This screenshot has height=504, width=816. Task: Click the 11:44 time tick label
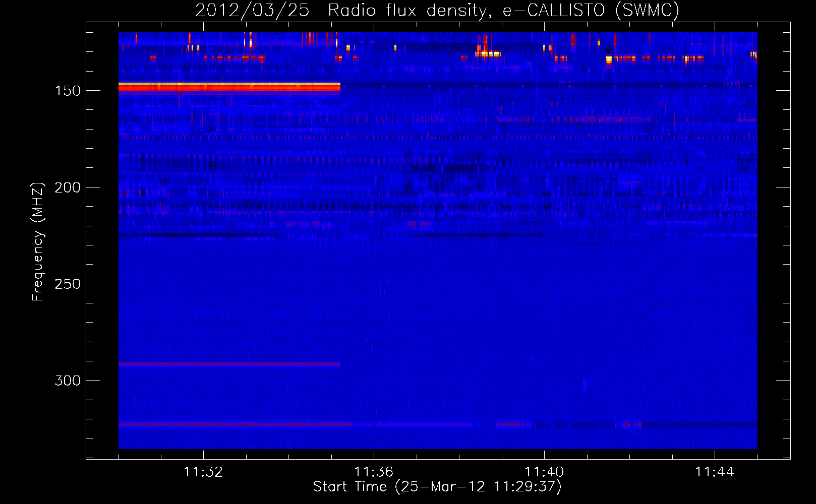(x=715, y=472)
